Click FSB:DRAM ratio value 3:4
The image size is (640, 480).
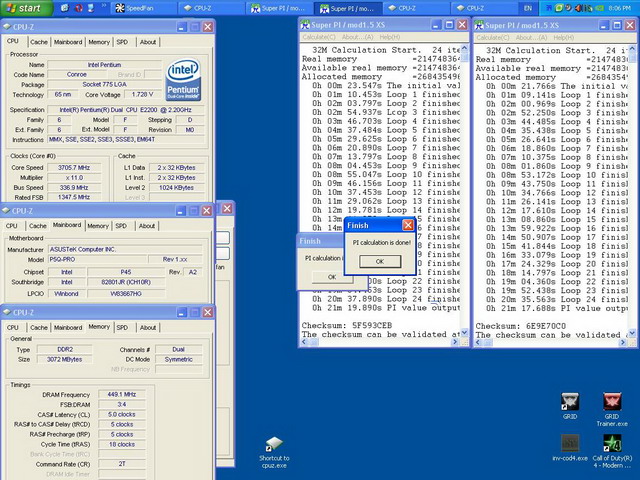[x=122, y=404]
